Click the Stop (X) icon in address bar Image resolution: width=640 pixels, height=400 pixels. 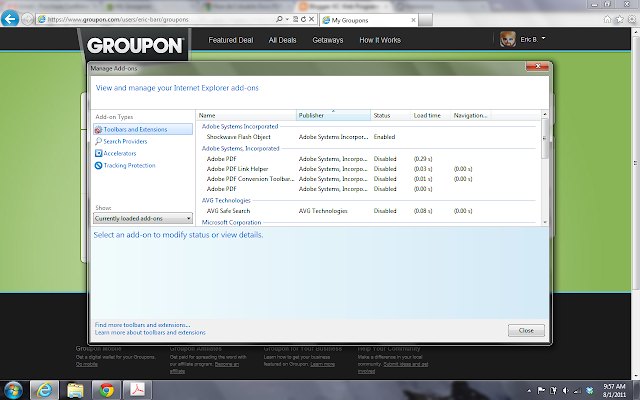(311, 19)
